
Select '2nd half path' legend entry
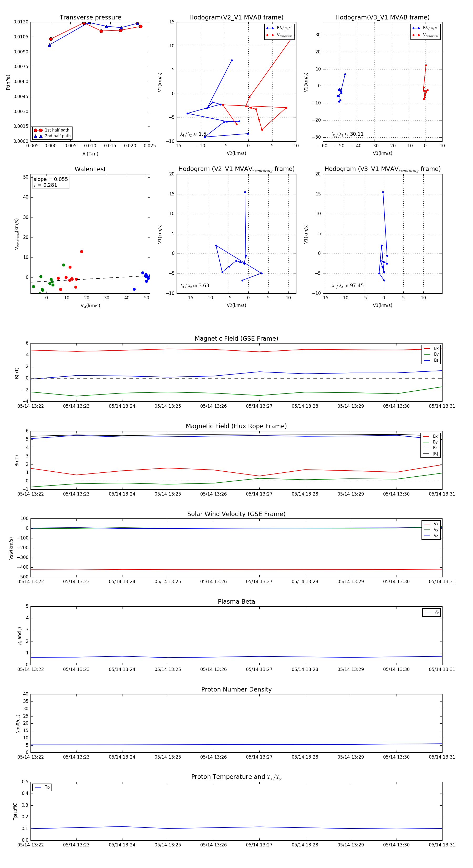(52, 136)
